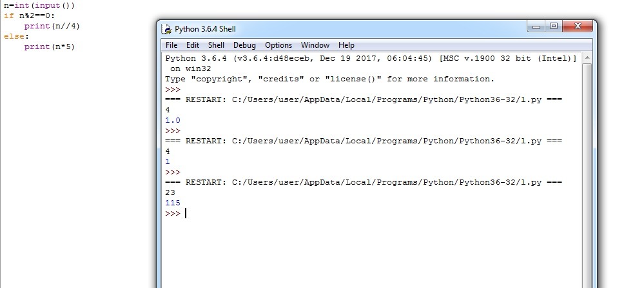Click the Python icon in the title bar
644x288 pixels.
coord(166,29)
